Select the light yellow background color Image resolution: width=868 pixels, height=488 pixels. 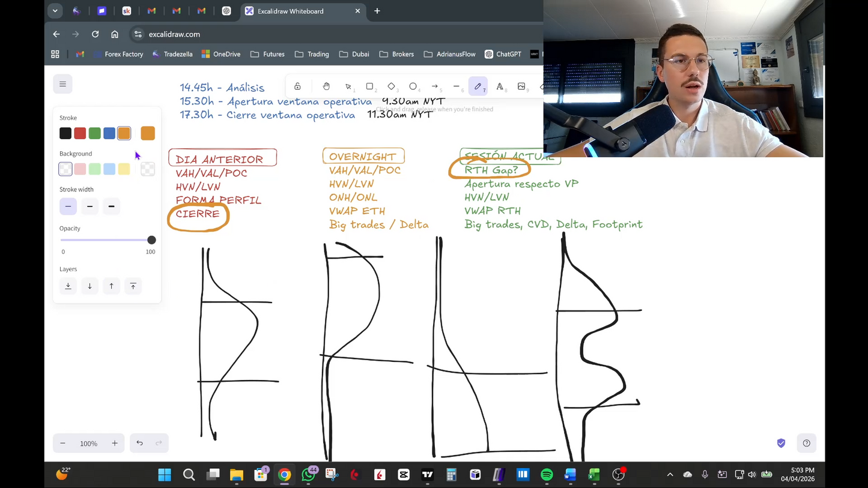124,169
